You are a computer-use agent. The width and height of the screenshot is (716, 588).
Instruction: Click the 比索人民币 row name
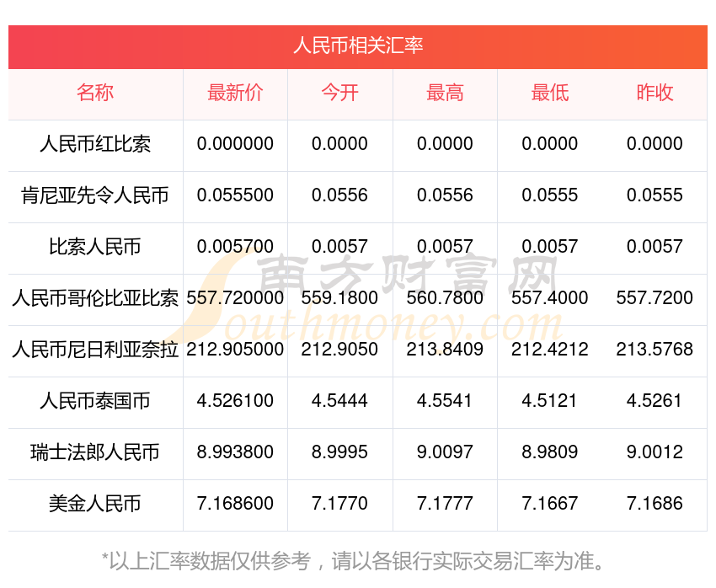pos(95,247)
